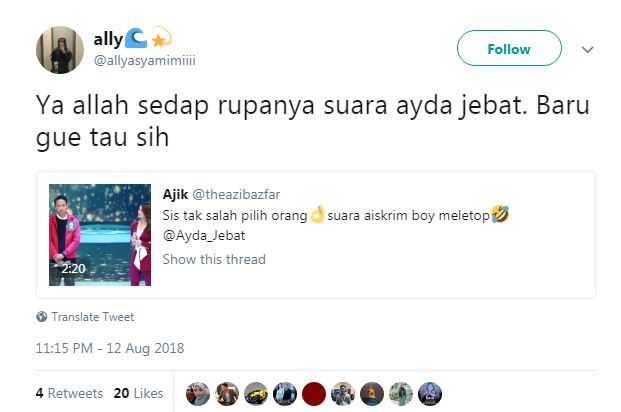Viewport: 621px width, 412px height.
Task: Click the globe icon beside Translate Tweet
Action: point(42,317)
